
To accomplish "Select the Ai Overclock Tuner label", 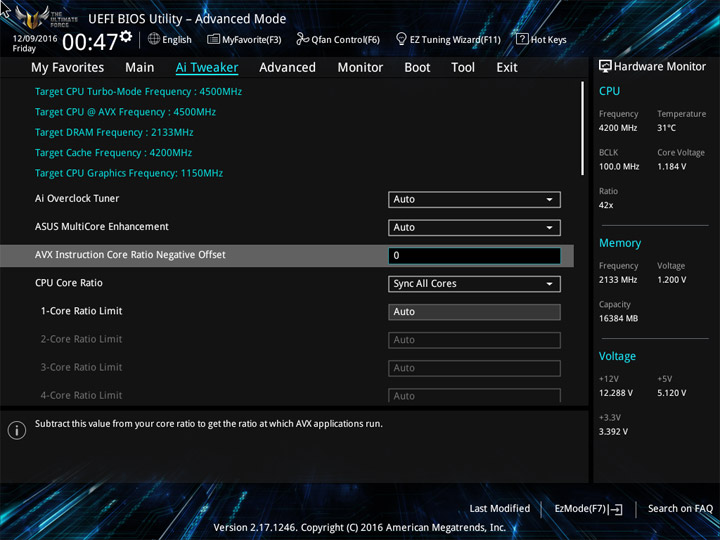I will click(x=77, y=198).
